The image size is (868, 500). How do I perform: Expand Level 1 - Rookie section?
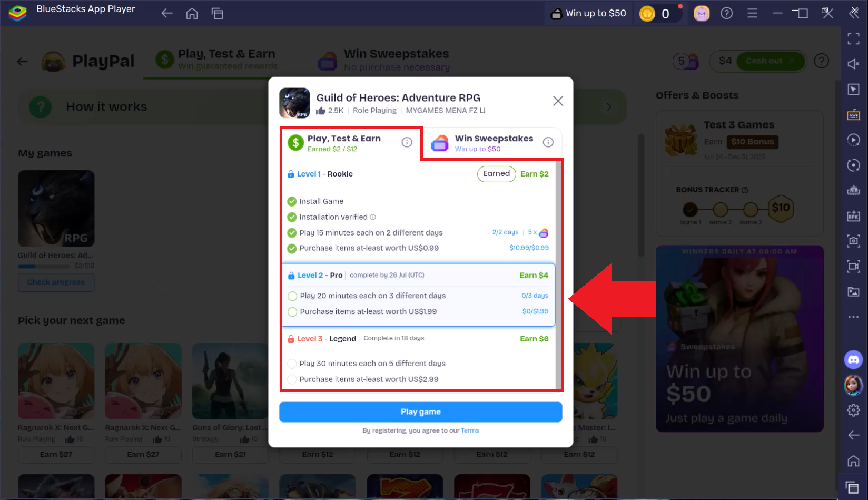[418, 174]
